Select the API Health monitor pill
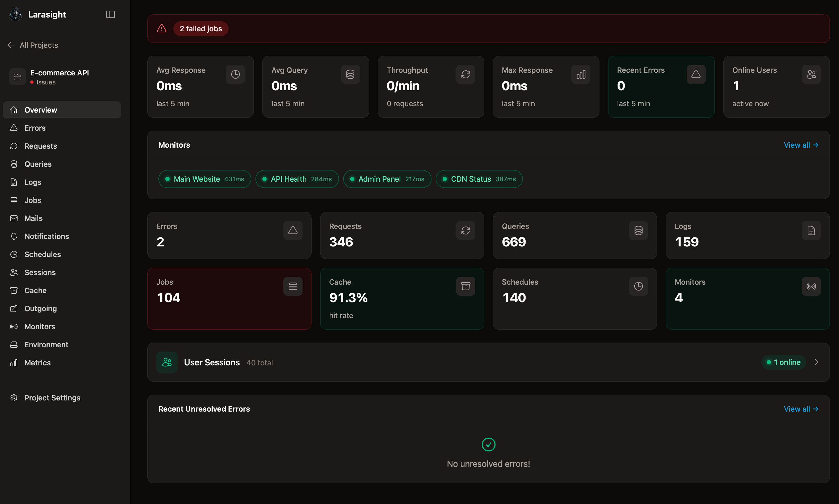Image resolution: width=839 pixels, height=504 pixels. point(297,179)
